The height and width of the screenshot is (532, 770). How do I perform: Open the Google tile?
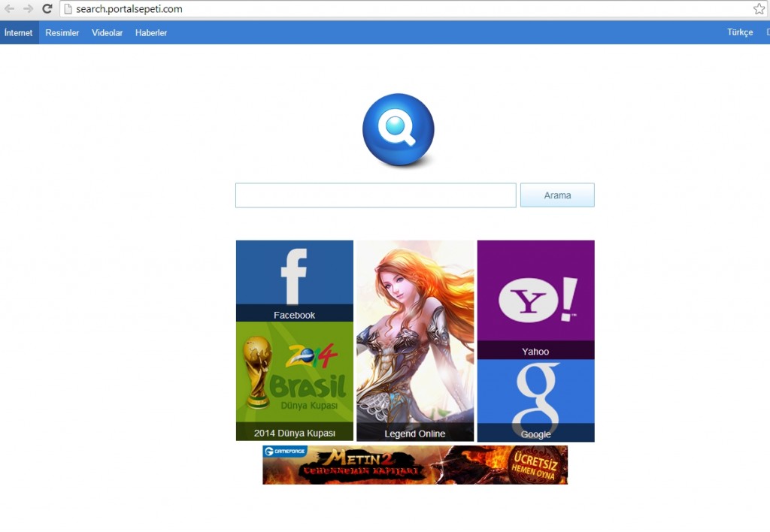(x=535, y=401)
